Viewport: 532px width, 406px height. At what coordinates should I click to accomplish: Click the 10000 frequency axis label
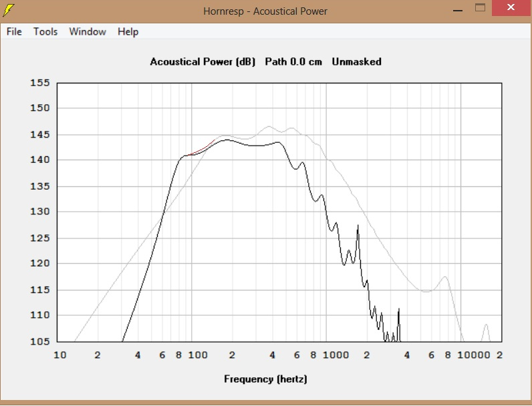[474, 355]
